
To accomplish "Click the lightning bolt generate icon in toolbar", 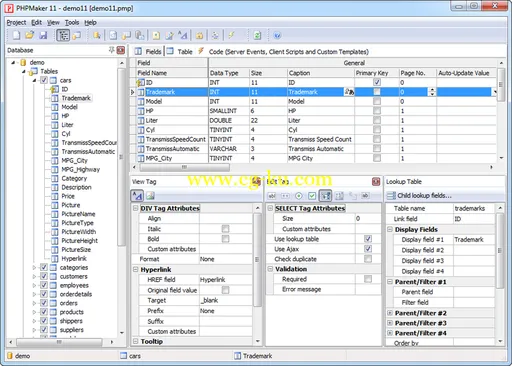I will (232, 35).
